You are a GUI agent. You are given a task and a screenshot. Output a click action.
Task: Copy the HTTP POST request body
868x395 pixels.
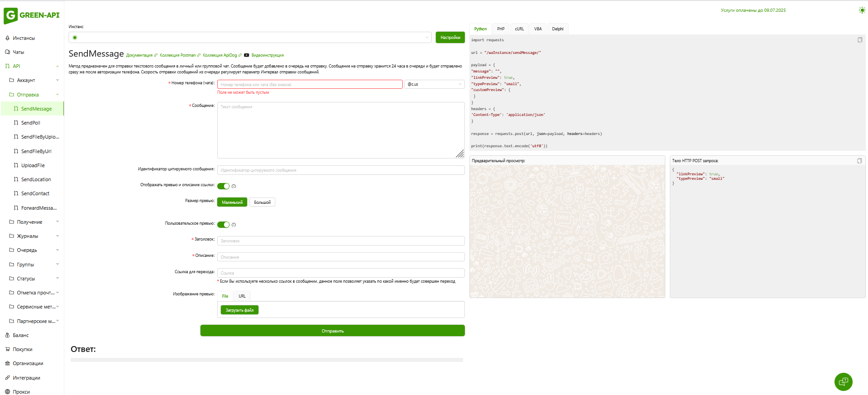tap(859, 161)
